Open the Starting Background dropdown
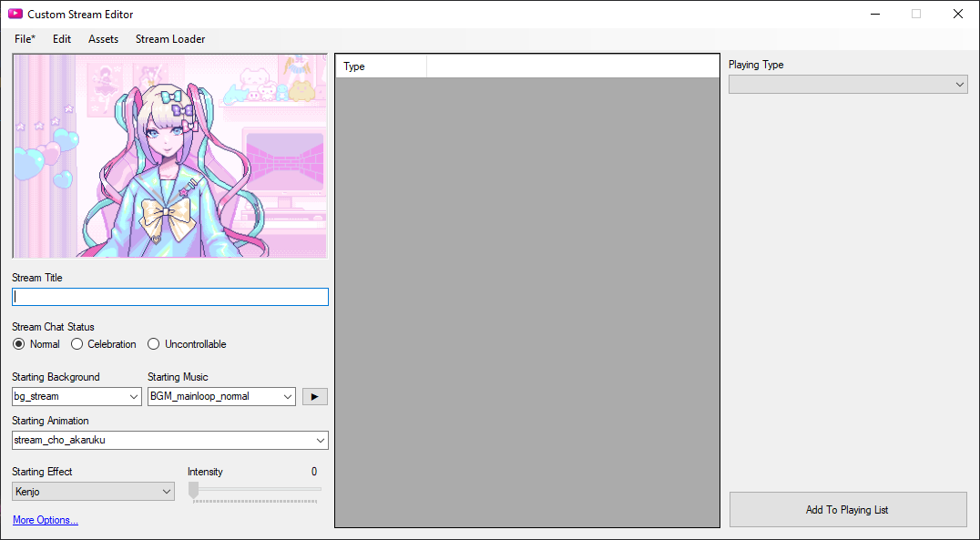 pyautogui.click(x=135, y=396)
